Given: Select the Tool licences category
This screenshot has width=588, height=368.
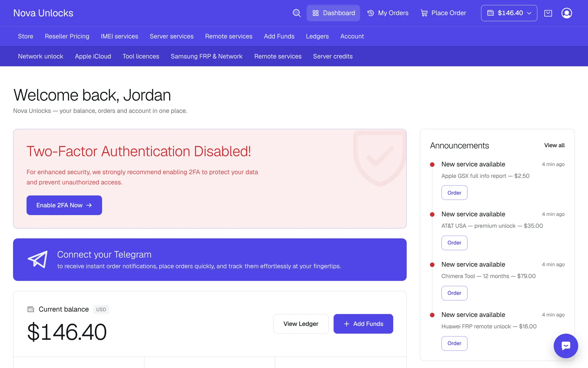Looking at the screenshot, I should point(141,56).
